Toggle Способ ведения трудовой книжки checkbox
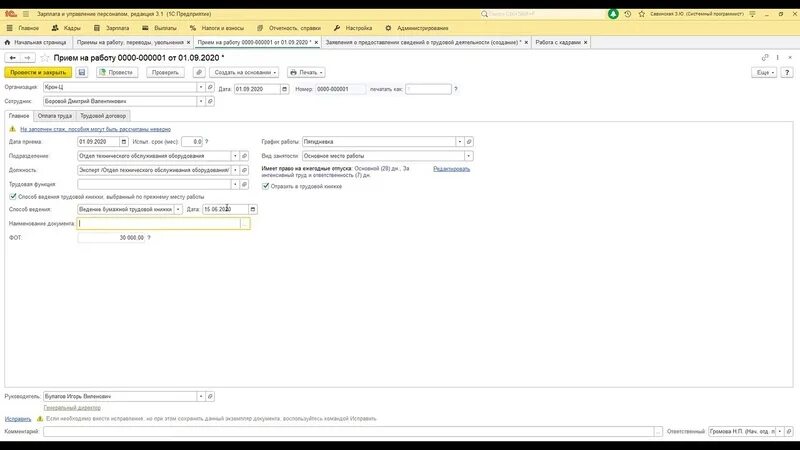The height and width of the screenshot is (450, 800). pyautogui.click(x=13, y=196)
